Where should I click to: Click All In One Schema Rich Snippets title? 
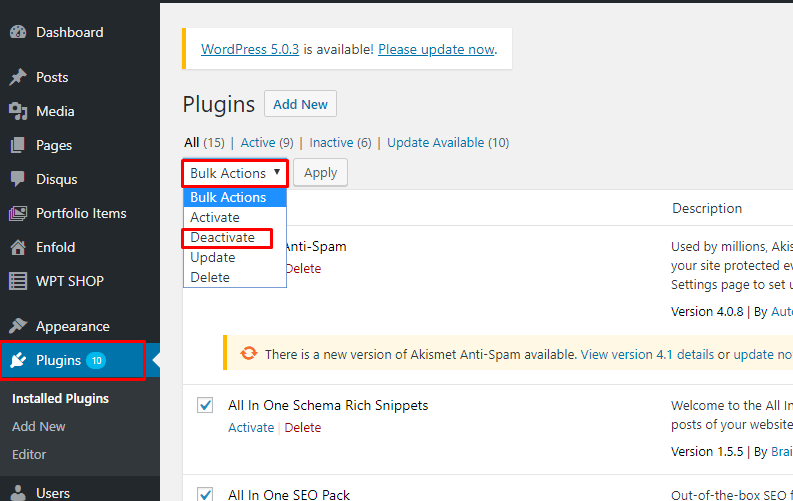click(328, 405)
